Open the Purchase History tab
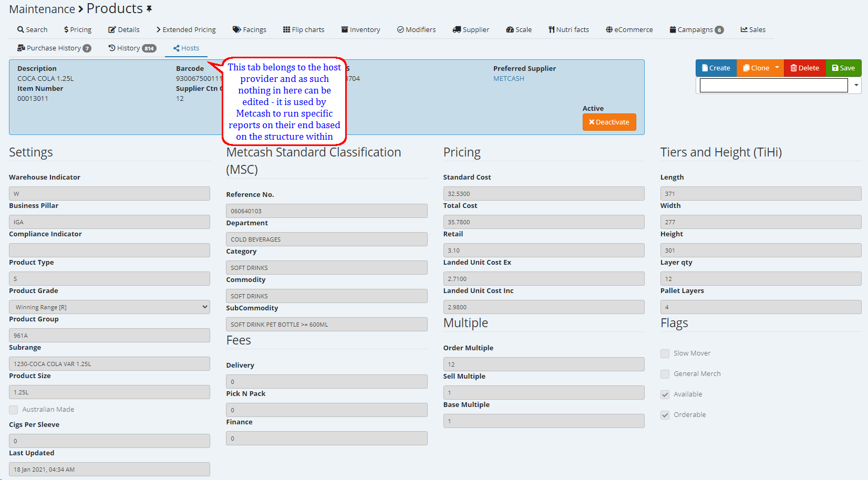The image size is (868, 480). [x=54, y=48]
